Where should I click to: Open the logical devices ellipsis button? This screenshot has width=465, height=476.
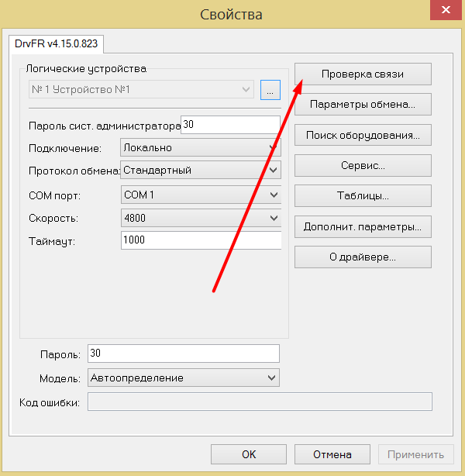(x=270, y=90)
